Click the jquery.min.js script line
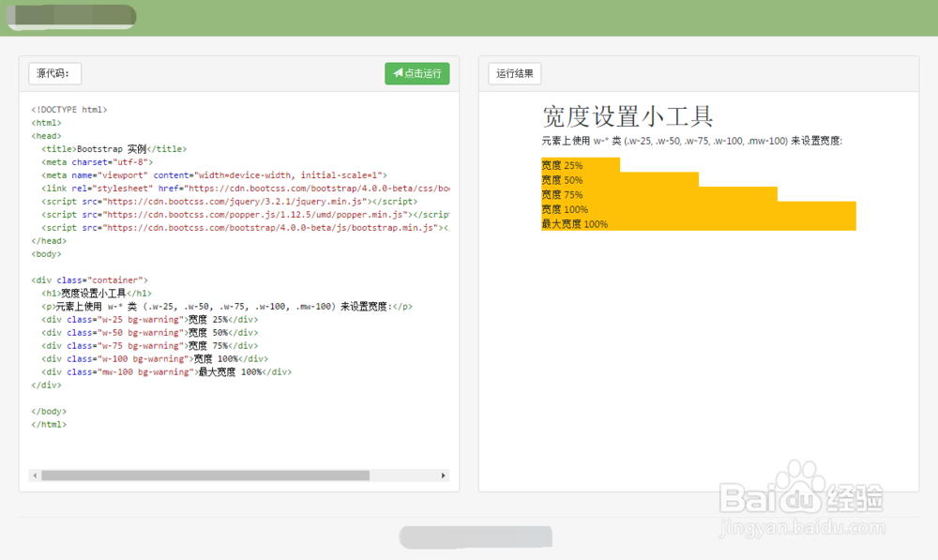Viewport: 938px width, 560px height. point(230,202)
